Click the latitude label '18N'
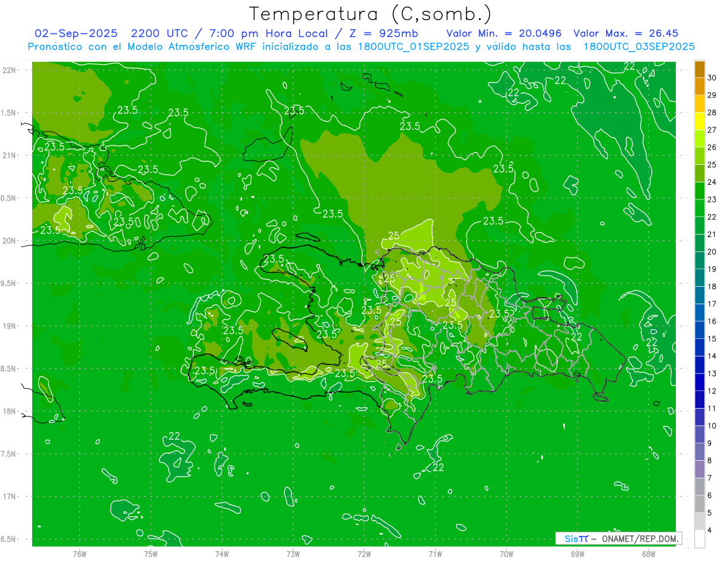Screen dimensions: 728x562 point(9,412)
